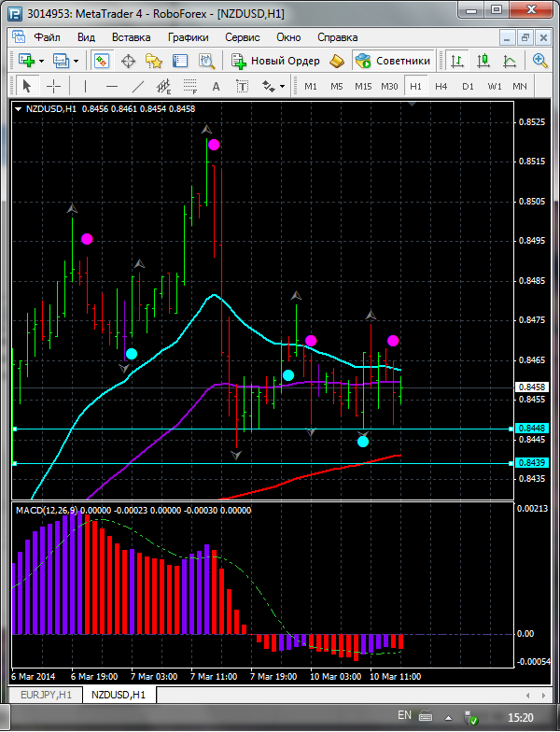
Task: Click the New Chart icon
Action: [x=26, y=61]
